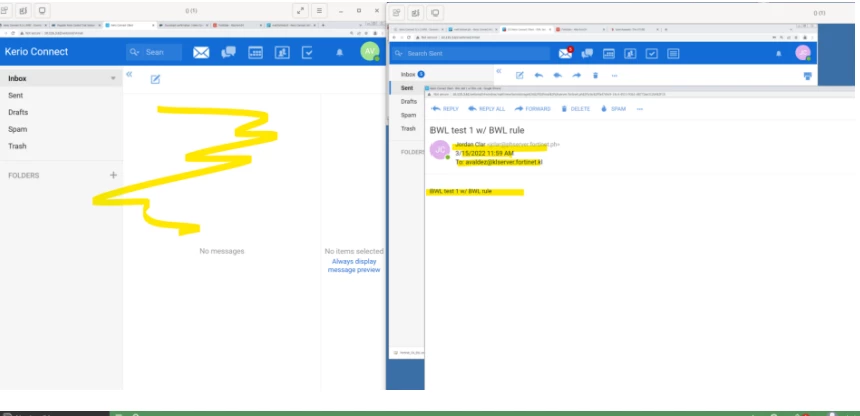Click forward arrow icon in right list toolbar
Image resolution: width=860 pixels, height=416 pixels.
coord(576,76)
